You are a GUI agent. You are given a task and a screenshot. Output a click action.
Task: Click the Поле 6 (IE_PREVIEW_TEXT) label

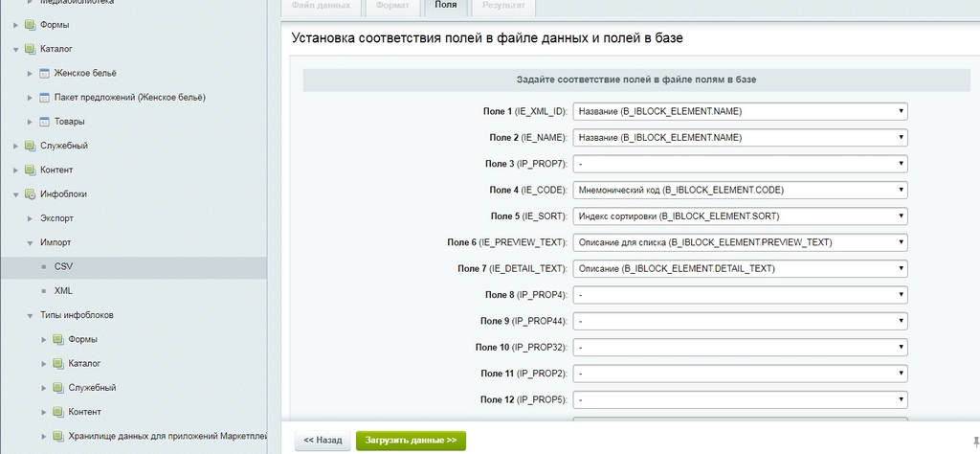[x=507, y=242]
